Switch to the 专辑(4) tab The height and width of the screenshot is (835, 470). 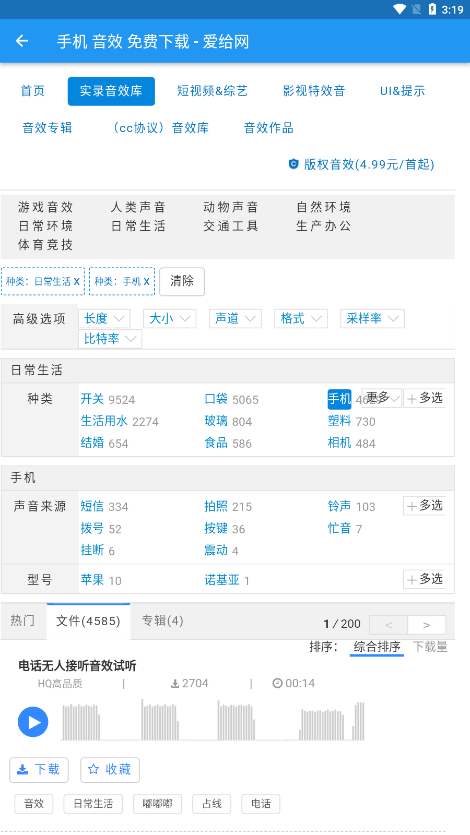click(162, 621)
